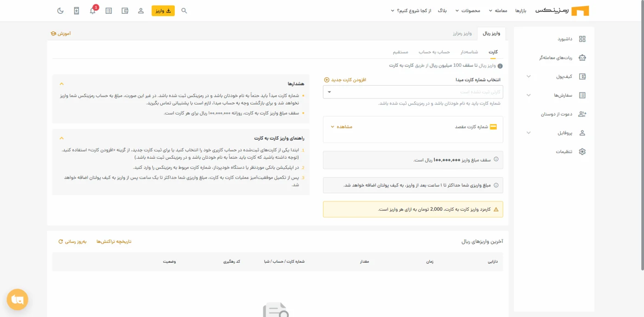Click info icon beside واریز ریال تا سقف note
644x317 pixels.
pos(500,66)
